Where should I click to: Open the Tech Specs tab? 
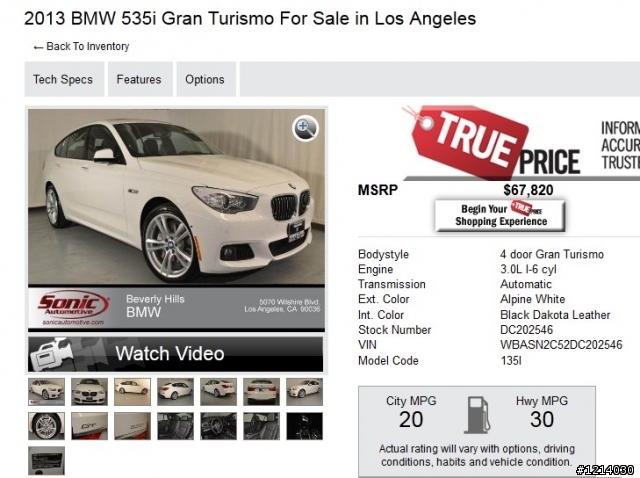[64, 79]
